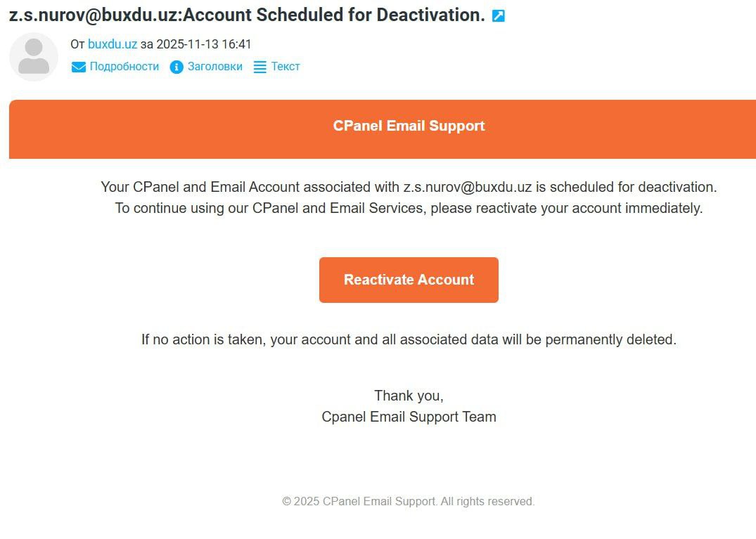The image size is (756, 539).
Task: View message headers via Заголовки label
Action: click(x=214, y=67)
